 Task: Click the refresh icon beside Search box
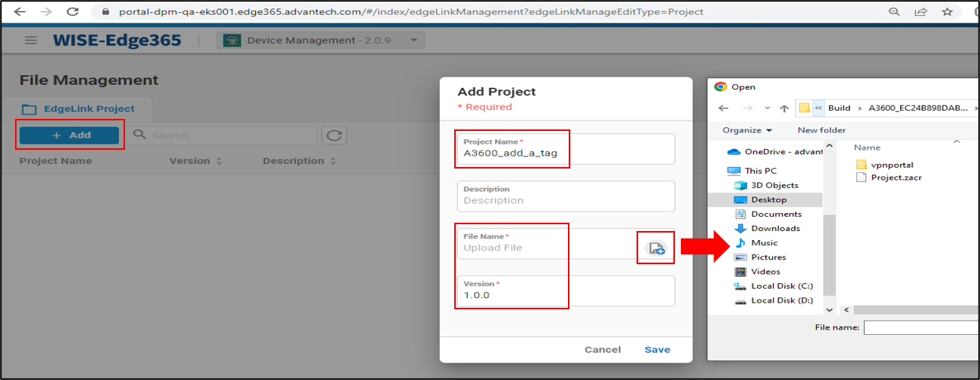tap(334, 135)
